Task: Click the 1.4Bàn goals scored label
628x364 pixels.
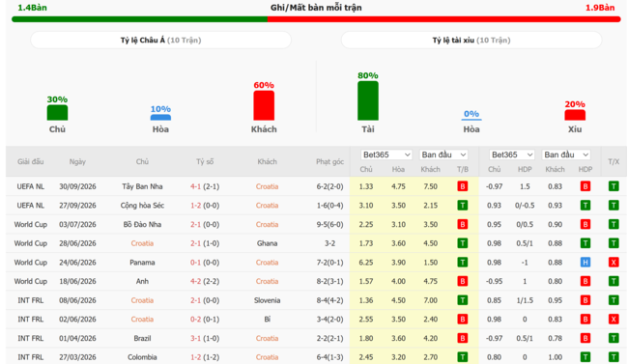Action: 32,8
